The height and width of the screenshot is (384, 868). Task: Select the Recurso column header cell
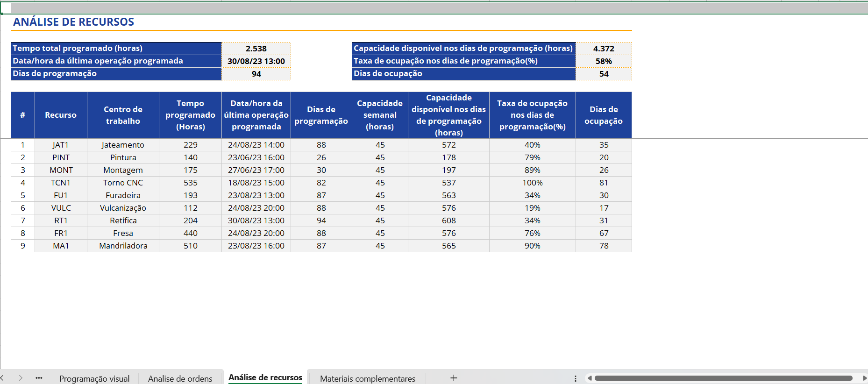61,115
